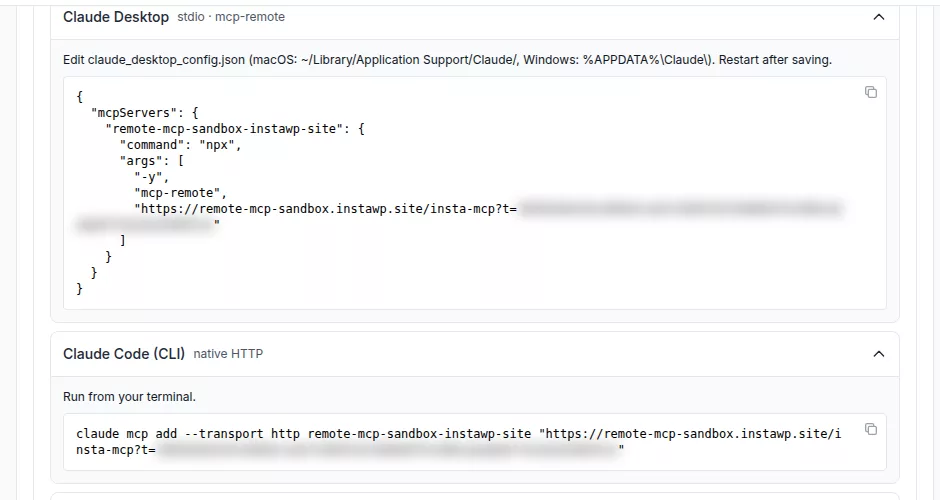Image resolution: width=940 pixels, height=500 pixels.
Task: Collapse the Claude Desktop section
Action: coord(878,17)
